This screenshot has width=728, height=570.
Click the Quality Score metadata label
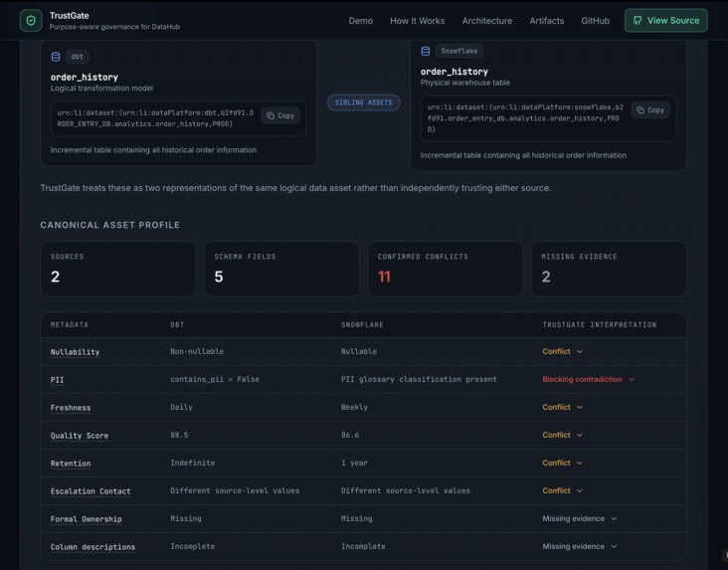(x=80, y=436)
